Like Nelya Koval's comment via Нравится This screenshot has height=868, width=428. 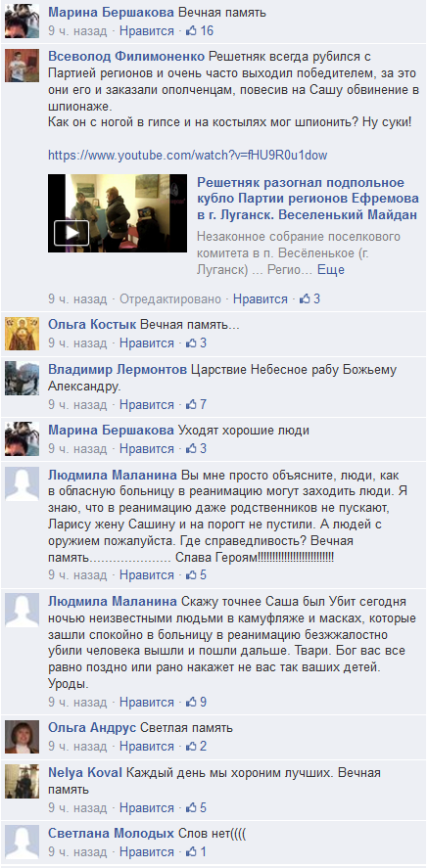(147, 807)
